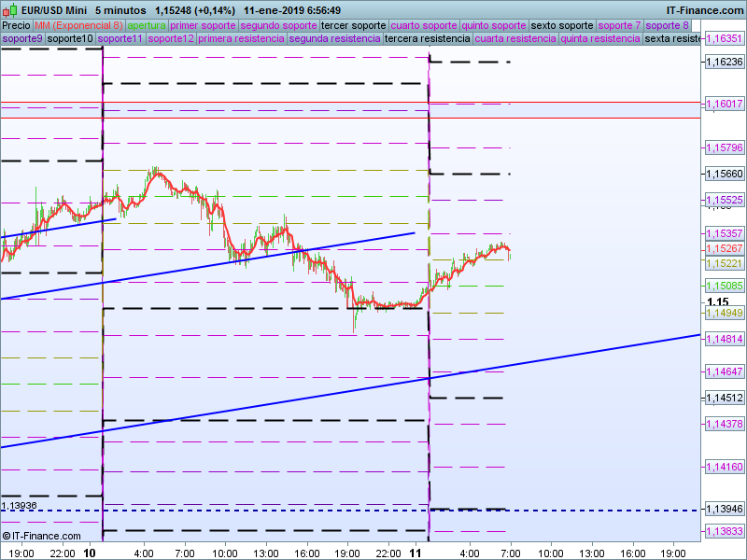This screenshot has width=747, height=560.
Task: Open the 'tercera resistencia' indicator label
Action: point(428,39)
